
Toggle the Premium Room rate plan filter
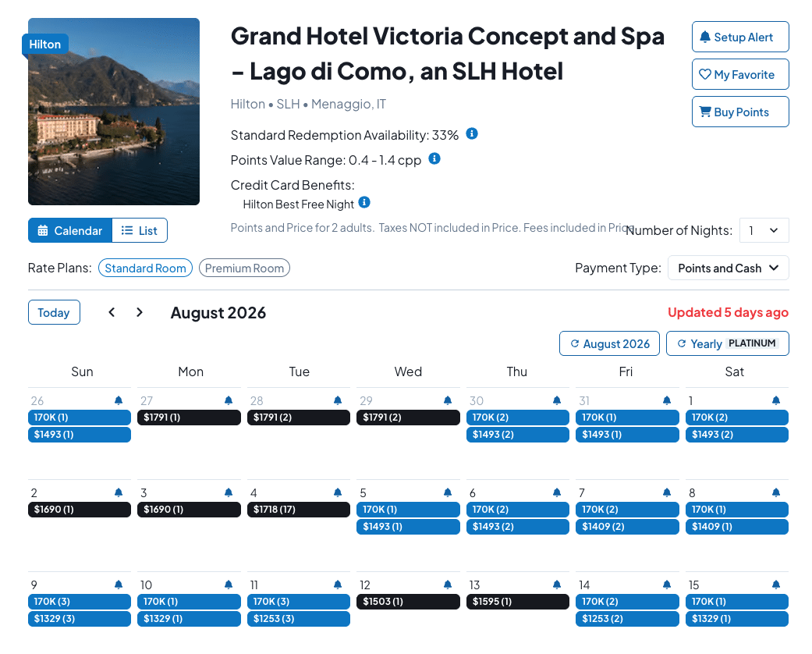(x=244, y=268)
